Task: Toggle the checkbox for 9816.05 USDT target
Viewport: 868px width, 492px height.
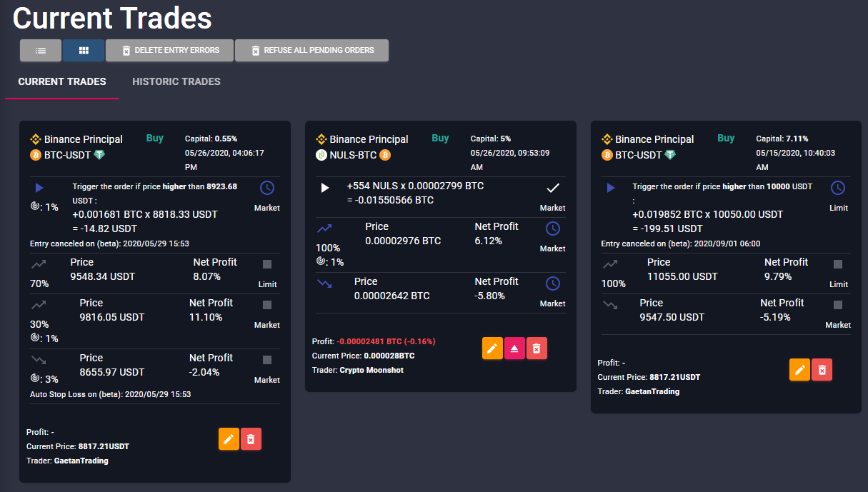Action: 267,305
